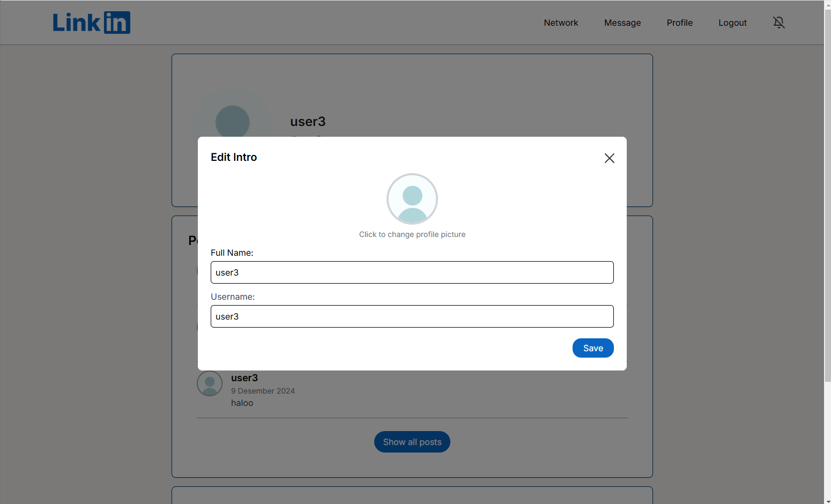
Task: Click the Logout link
Action: tap(732, 23)
